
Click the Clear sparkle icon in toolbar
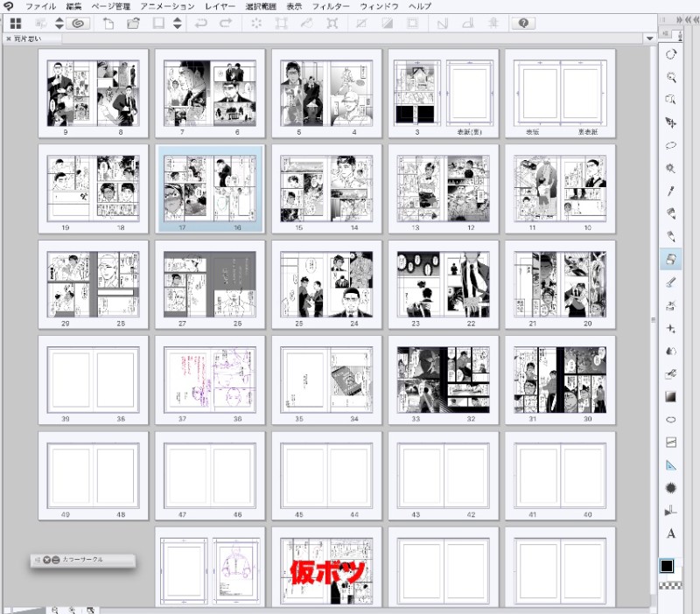pyautogui.click(x=256, y=24)
